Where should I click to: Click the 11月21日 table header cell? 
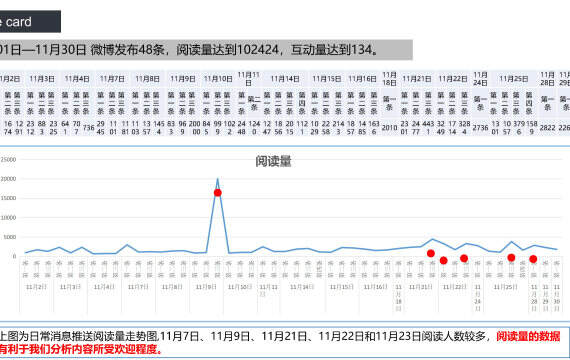click(417, 79)
